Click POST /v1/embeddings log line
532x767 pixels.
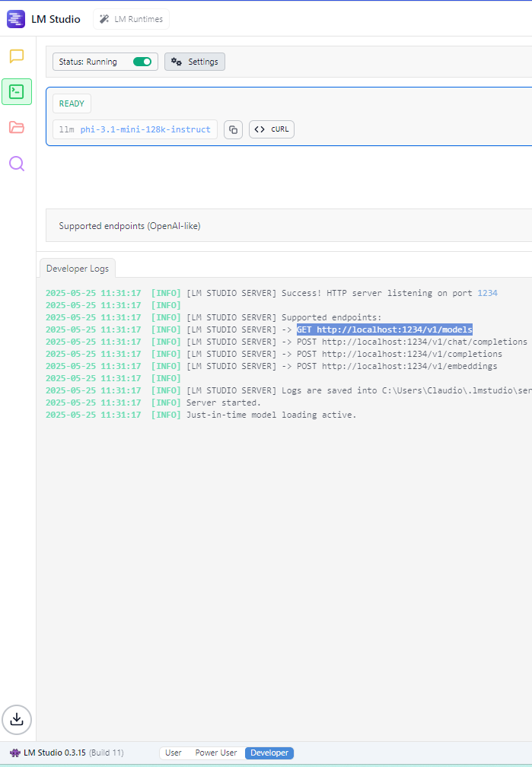(272, 367)
